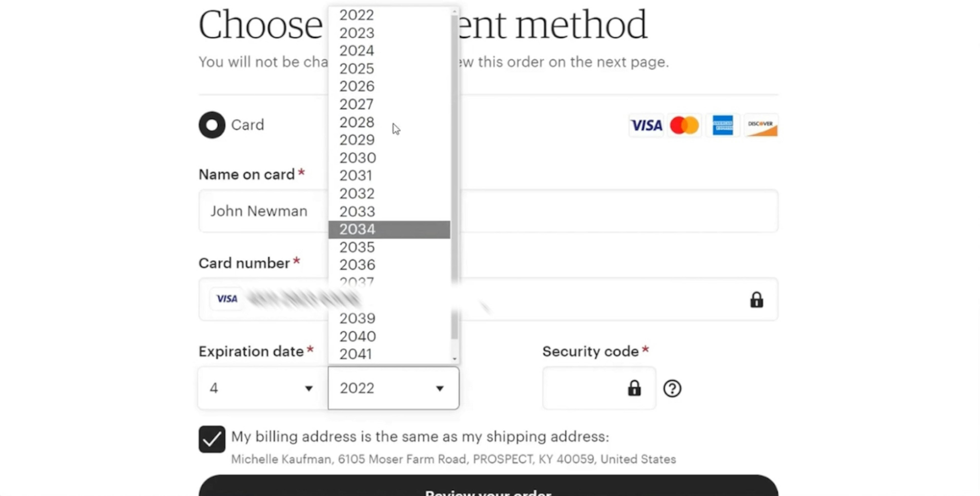Click the Review your order button
This screenshot has width=980, height=496.
point(488,488)
